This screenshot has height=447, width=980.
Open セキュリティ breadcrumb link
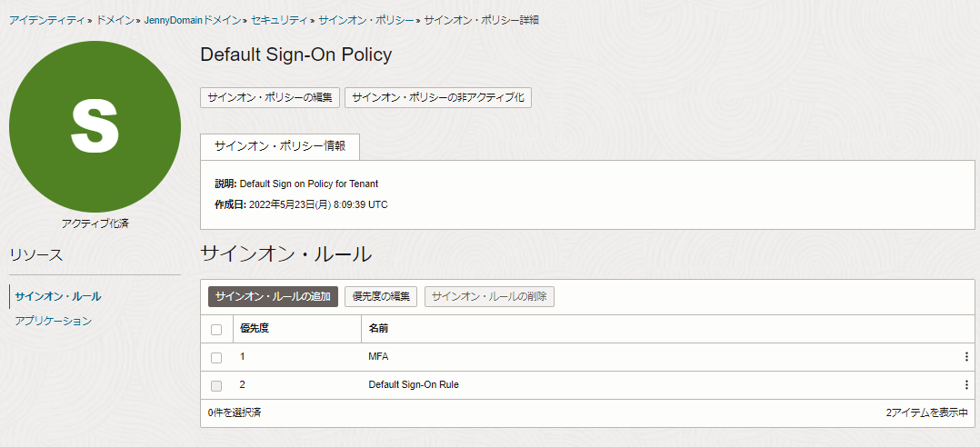(x=277, y=20)
